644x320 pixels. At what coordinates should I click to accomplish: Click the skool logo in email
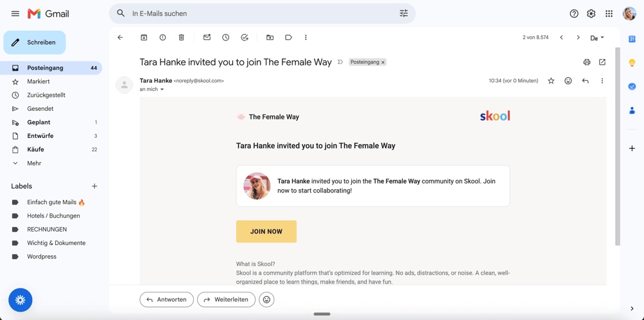495,116
